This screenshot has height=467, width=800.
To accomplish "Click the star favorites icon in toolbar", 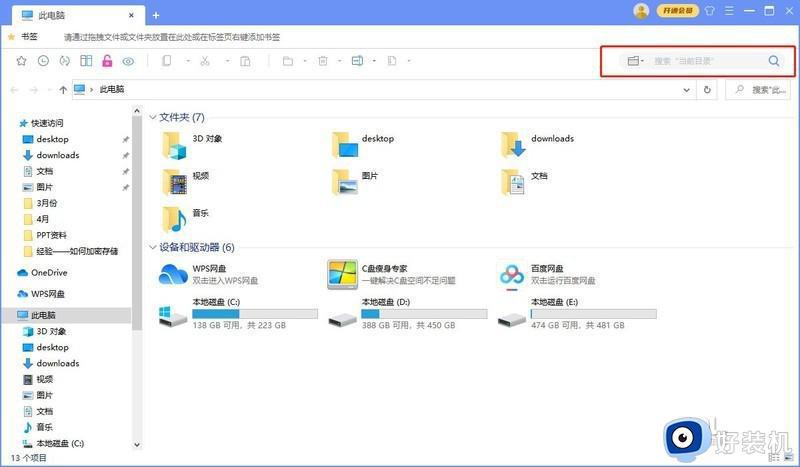I will click(x=22, y=61).
